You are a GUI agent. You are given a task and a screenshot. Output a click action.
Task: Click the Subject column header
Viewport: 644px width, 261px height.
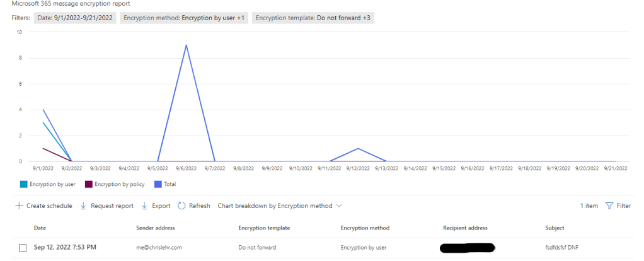click(x=555, y=228)
